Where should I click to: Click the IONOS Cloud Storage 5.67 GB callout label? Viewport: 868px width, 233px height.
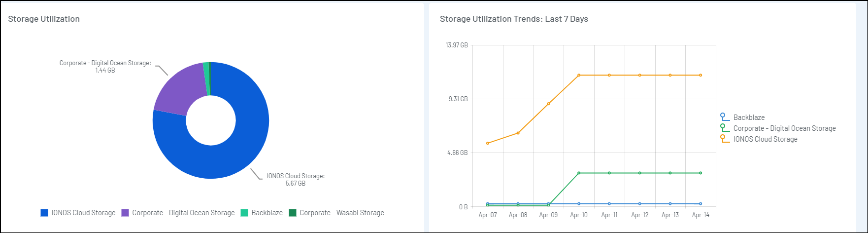coord(296,180)
